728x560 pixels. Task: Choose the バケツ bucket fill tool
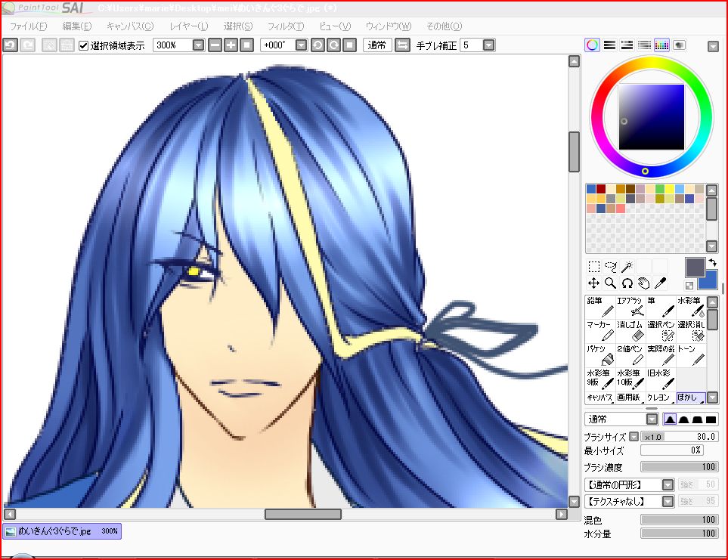coord(600,355)
